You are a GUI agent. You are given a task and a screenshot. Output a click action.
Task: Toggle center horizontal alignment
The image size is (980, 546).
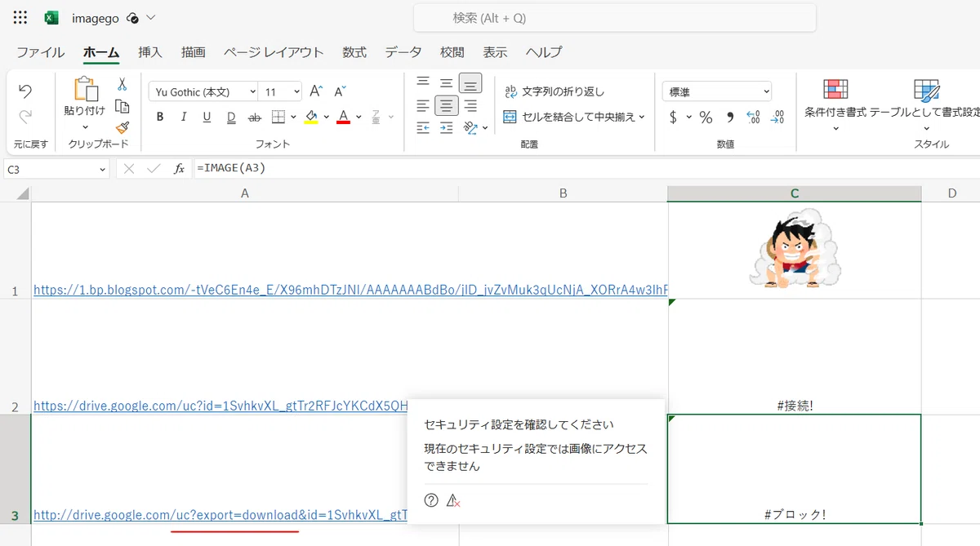[x=446, y=105]
